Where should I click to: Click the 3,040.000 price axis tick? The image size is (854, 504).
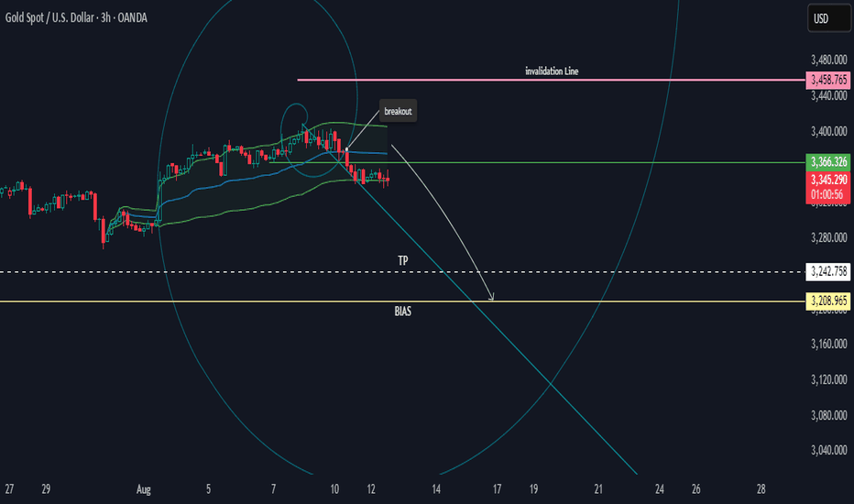829,450
